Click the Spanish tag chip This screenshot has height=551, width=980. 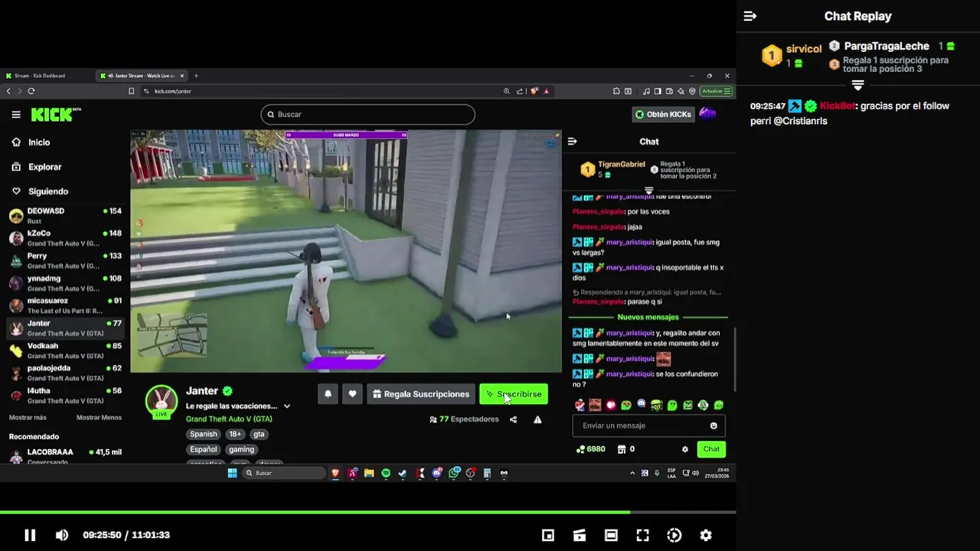(x=204, y=434)
